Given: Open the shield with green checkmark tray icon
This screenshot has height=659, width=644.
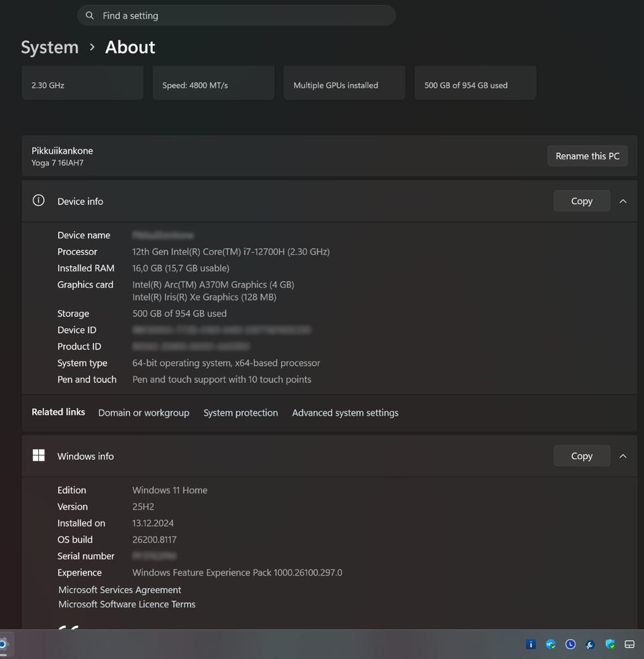Looking at the screenshot, I should (x=610, y=644).
